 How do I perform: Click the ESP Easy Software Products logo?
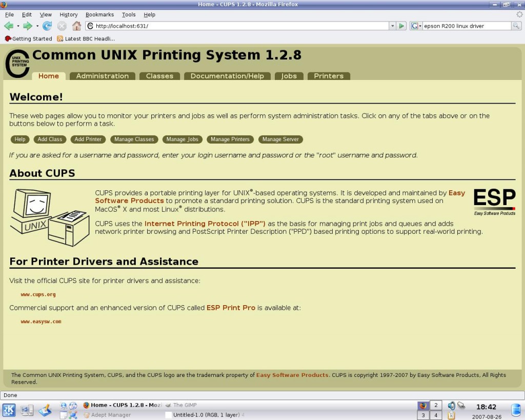(495, 202)
